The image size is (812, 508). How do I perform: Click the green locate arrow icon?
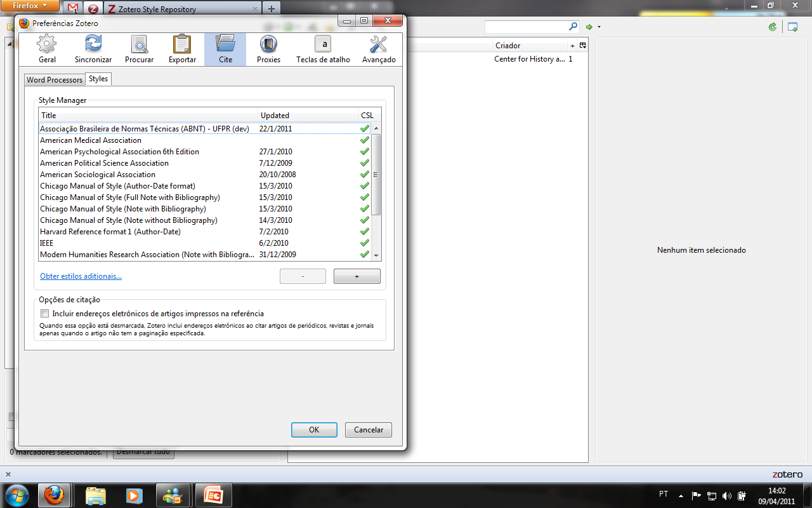click(589, 27)
